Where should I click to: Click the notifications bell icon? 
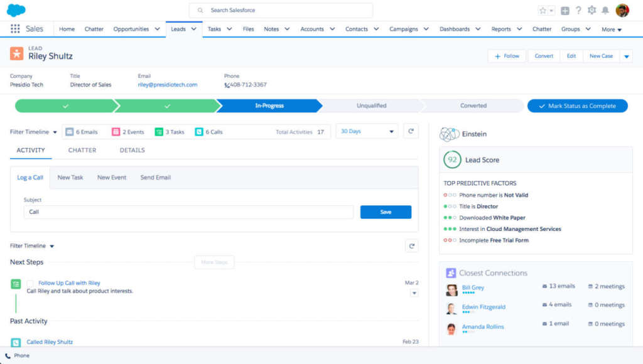tap(605, 11)
